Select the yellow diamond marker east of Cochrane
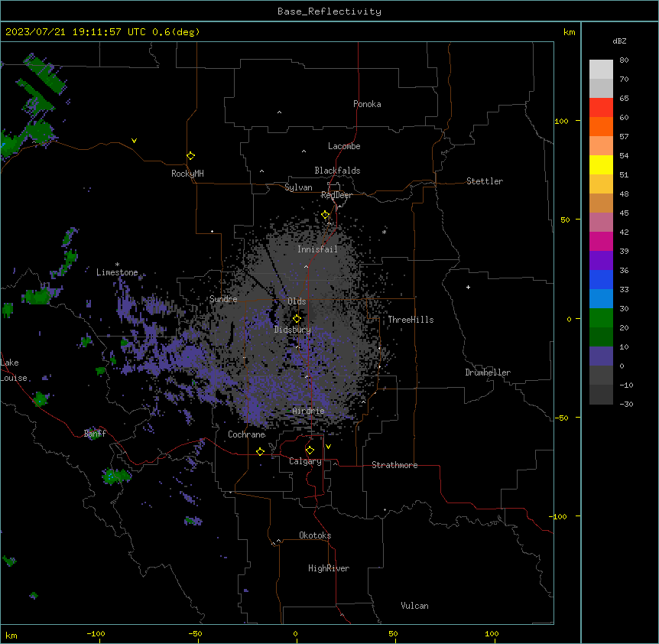Viewport: 659px width, 644px height. pos(260,451)
